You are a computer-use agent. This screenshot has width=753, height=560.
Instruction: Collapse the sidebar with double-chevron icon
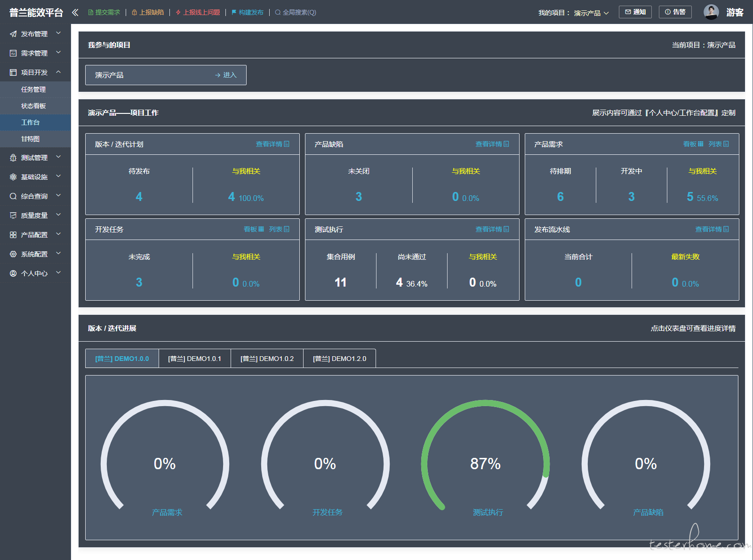[x=75, y=12]
